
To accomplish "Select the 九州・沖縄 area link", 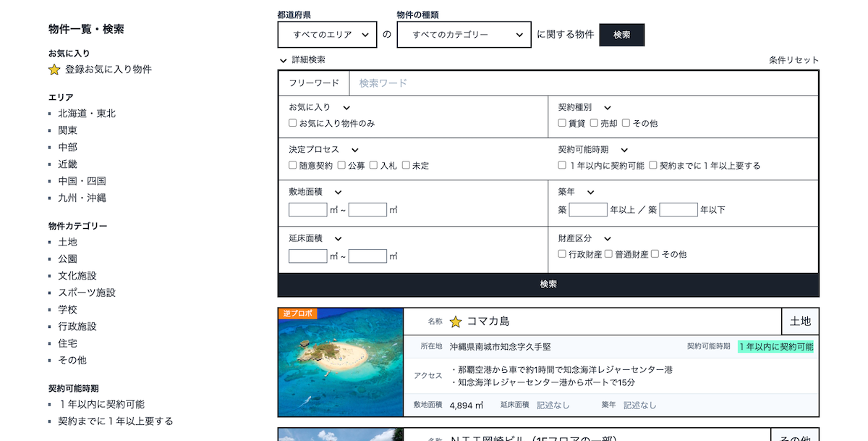I will 82,198.
